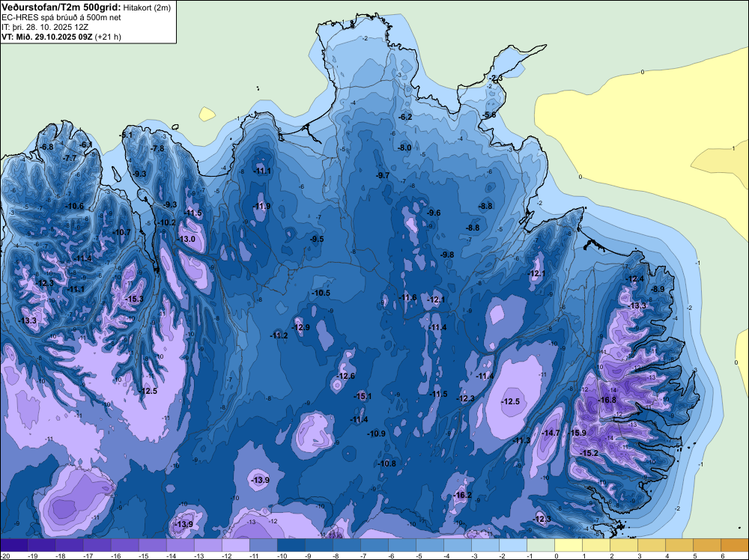The width and height of the screenshot is (749, 560).
Task: Select the -8.0 temperature label
Action: click(404, 147)
